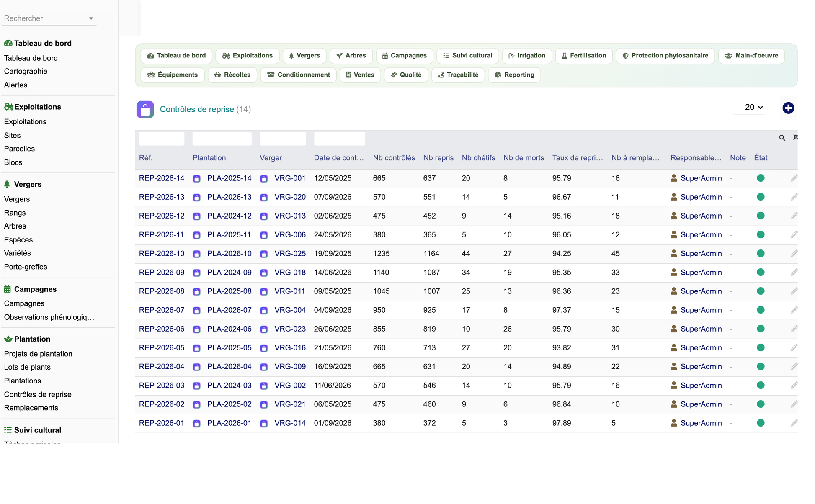This screenshot has height=504, width=815.
Task: Sort by the Nb de morts column header
Action: [x=524, y=158]
